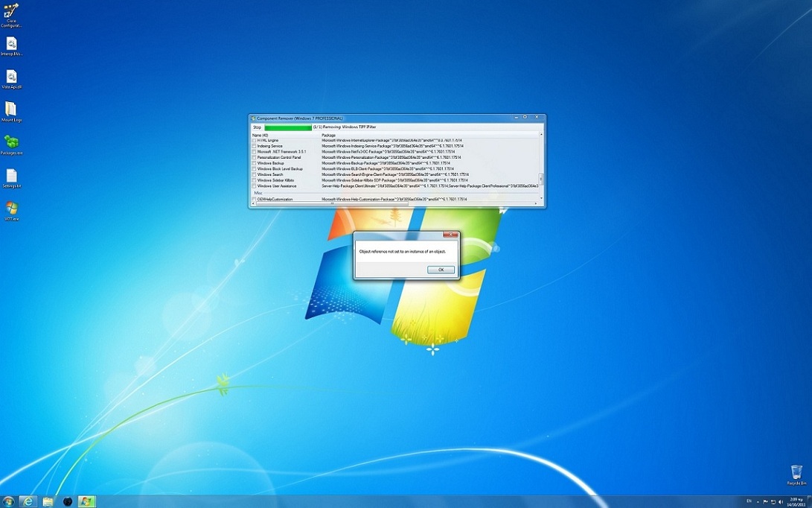Open the Action Center flag tray icon
The width and height of the screenshot is (812, 508).
click(765, 501)
